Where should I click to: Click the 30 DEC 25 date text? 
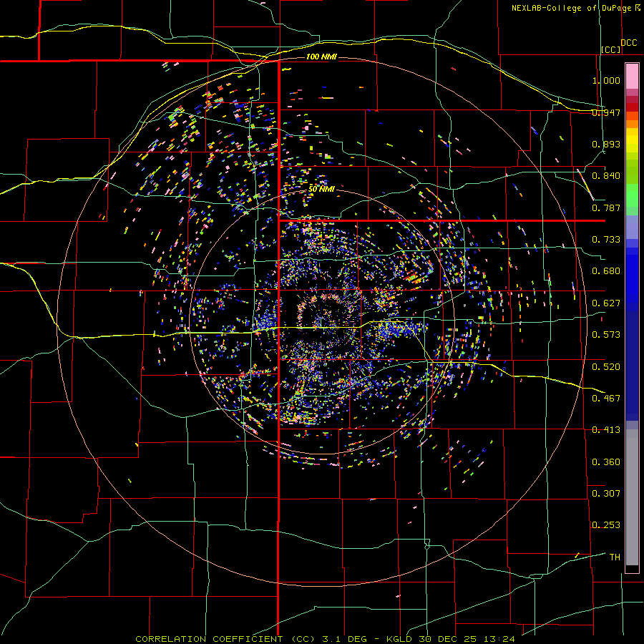pyautogui.click(x=449, y=639)
